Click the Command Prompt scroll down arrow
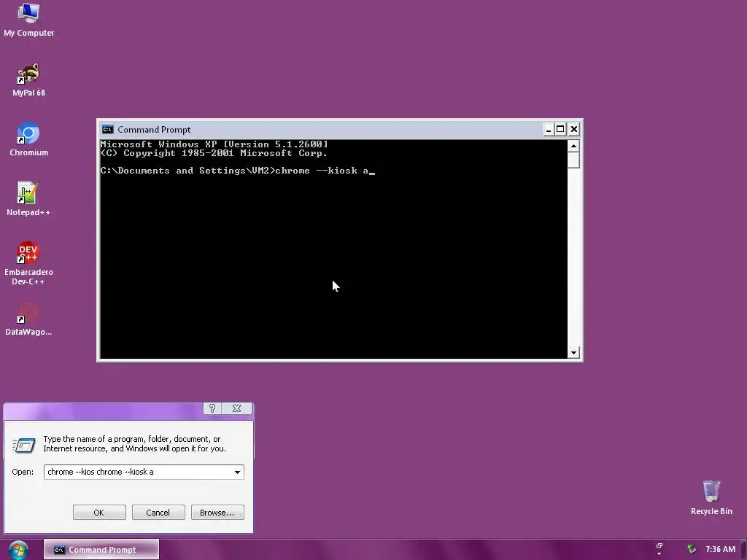Viewport: 747px width, 560px height. click(573, 352)
